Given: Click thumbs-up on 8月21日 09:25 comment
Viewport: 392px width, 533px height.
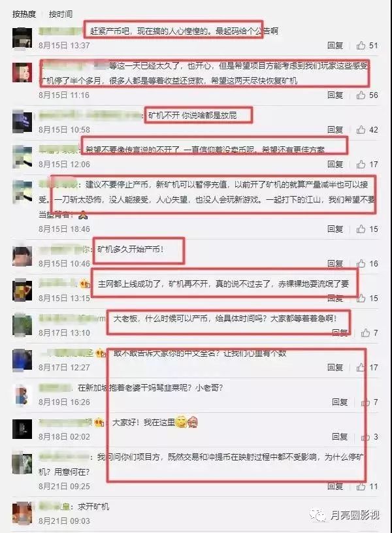Looking at the screenshot, I should point(361,487).
